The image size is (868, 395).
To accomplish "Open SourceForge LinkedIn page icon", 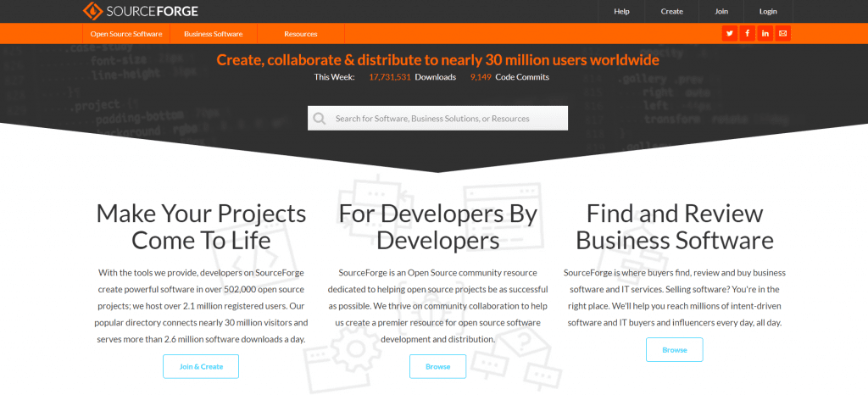I will (765, 34).
